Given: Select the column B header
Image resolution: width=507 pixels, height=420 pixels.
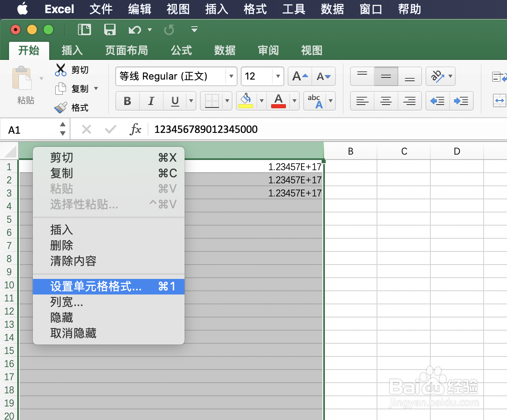Looking at the screenshot, I should click(351, 151).
